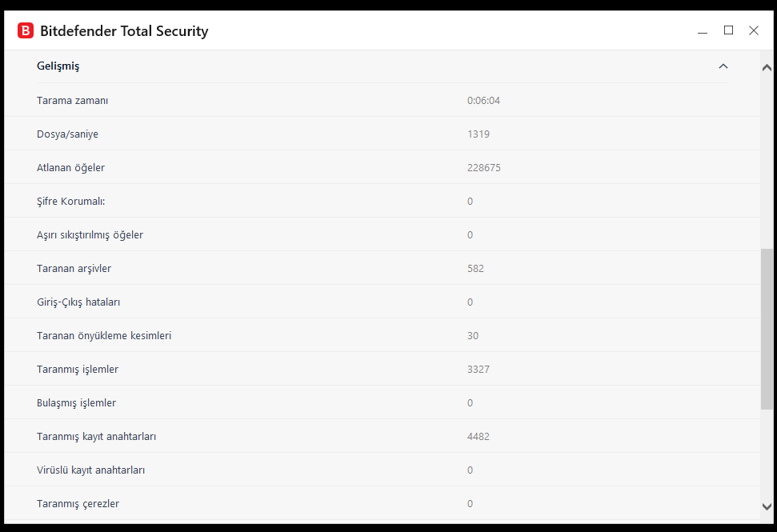The height and width of the screenshot is (532, 777).
Task: Click the Taranmış çerezler row label
Action: 78,504
